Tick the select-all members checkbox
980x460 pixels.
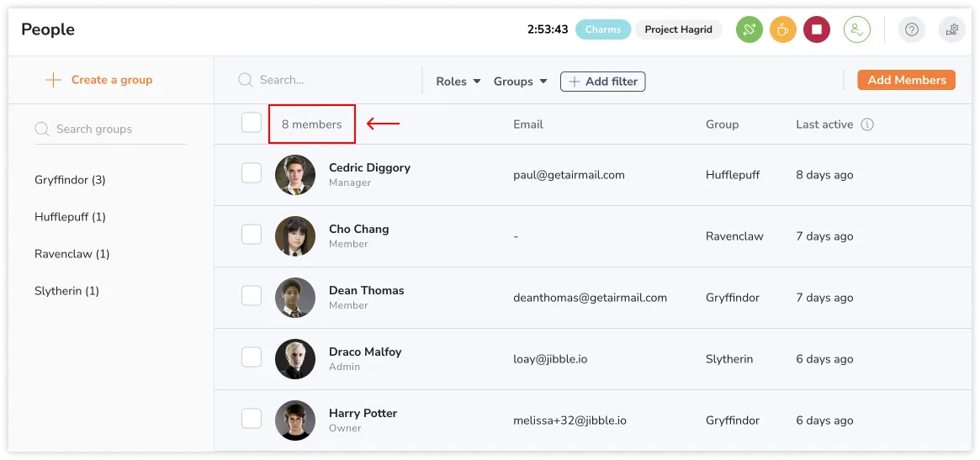[252, 123]
